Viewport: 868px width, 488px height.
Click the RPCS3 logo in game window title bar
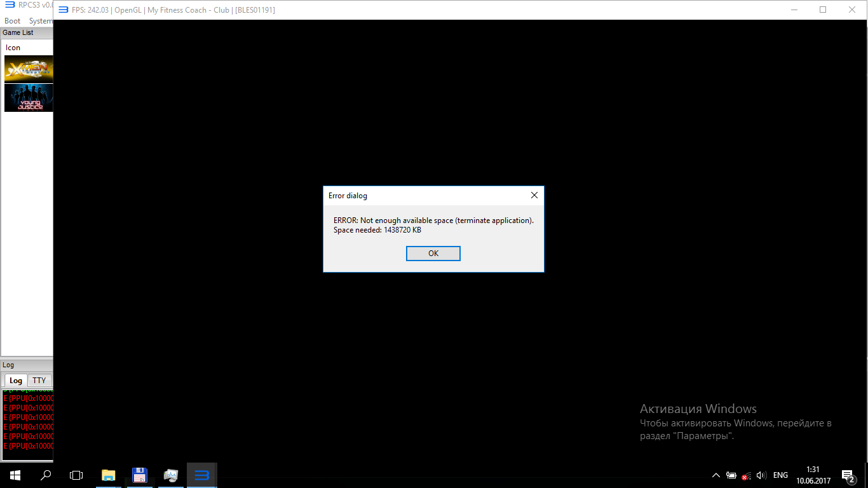click(x=64, y=10)
